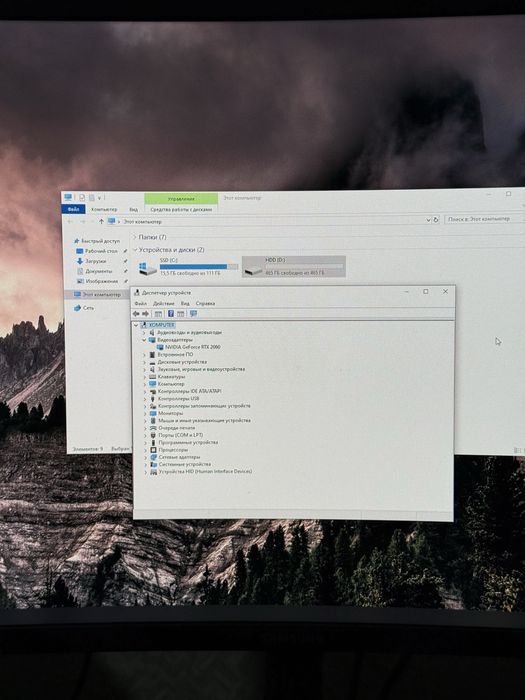This screenshot has width=525, height=700.
Task: Click the SSD (C:) drive icon
Action: 148,269
